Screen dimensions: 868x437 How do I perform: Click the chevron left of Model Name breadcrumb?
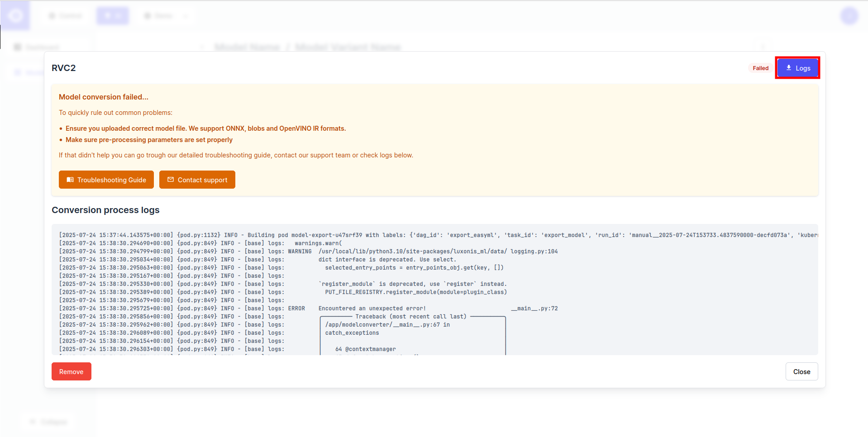[x=202, y=47]
